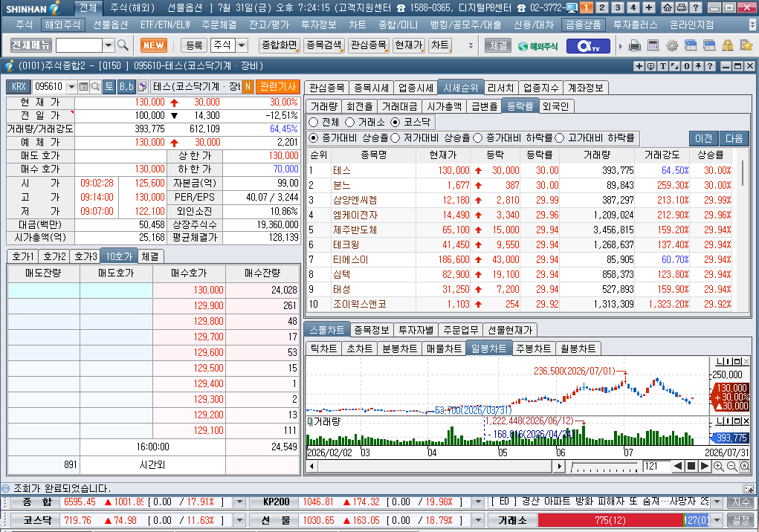Viewport: 759px width, 532px height.
Task: Open stock code 095610 history dropdown
Action: [71, 87]
